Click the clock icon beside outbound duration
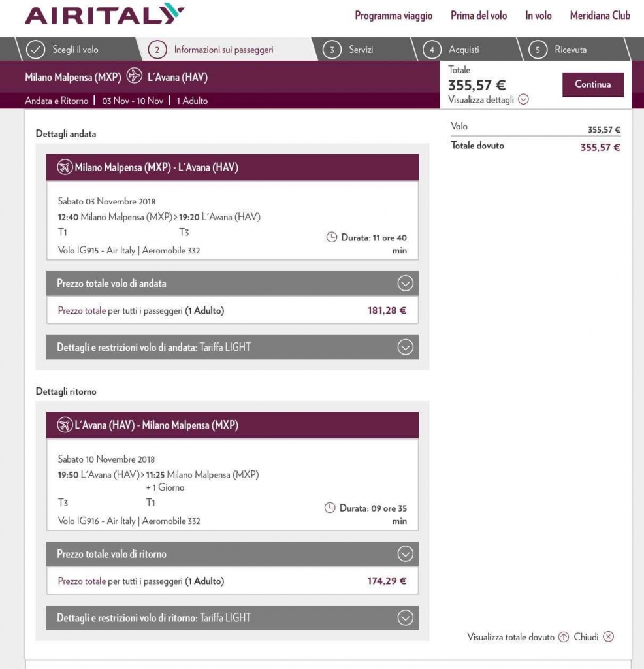644x669 pixels. pyautogui.click(x=331, y=238)
